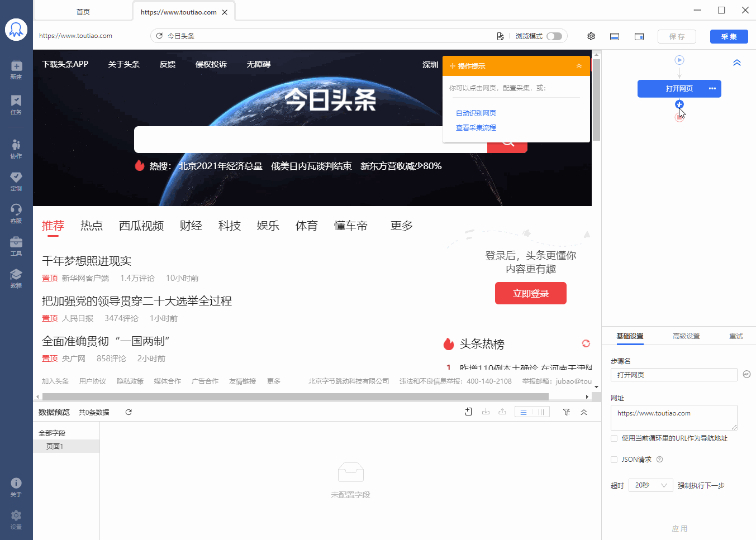Click the 网址 URL text area
756x540 pixels.
[x=674, y=418]
